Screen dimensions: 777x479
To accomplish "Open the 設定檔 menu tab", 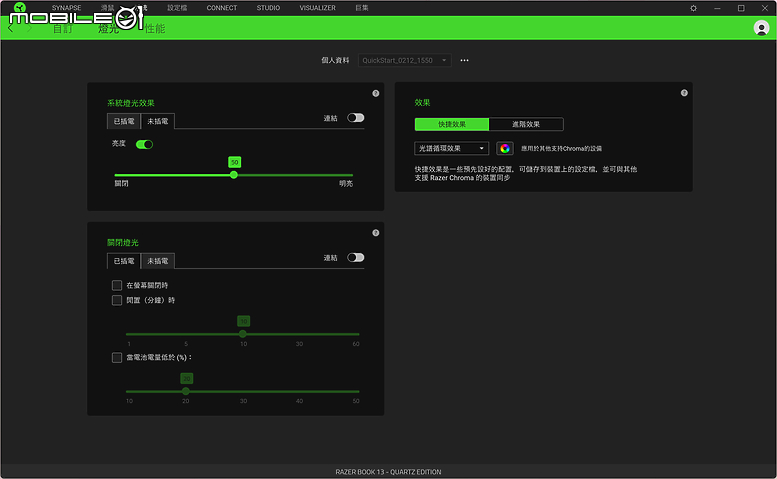I will [177, 8].
